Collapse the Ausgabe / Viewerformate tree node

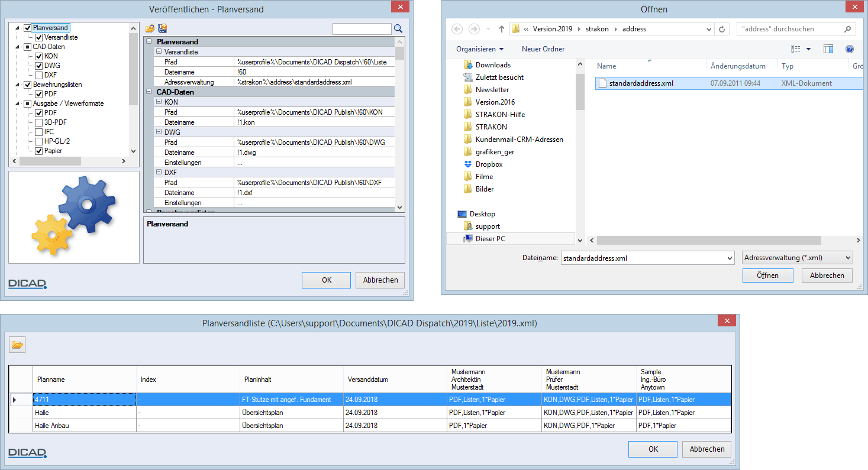click(x=18, y=103)
